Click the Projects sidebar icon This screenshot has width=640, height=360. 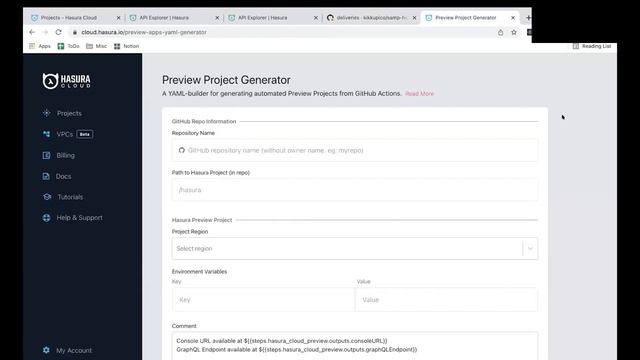coord(47,113)
